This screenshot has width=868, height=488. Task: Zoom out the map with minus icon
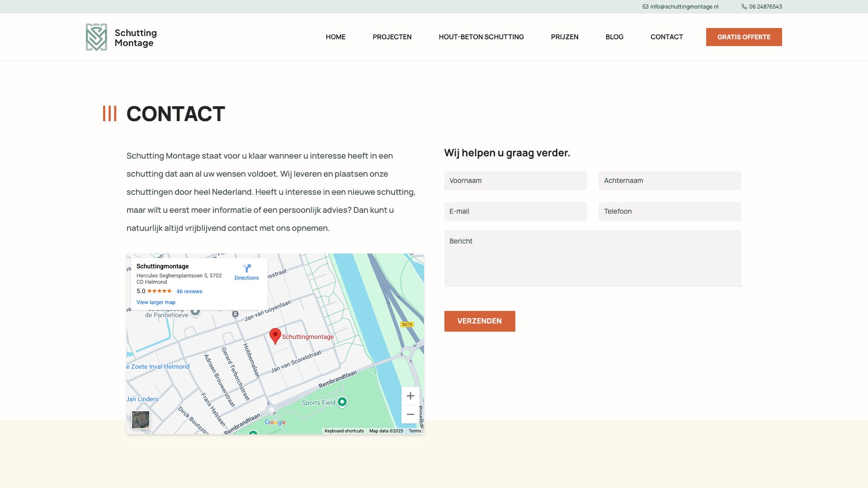tap(410, 414)
